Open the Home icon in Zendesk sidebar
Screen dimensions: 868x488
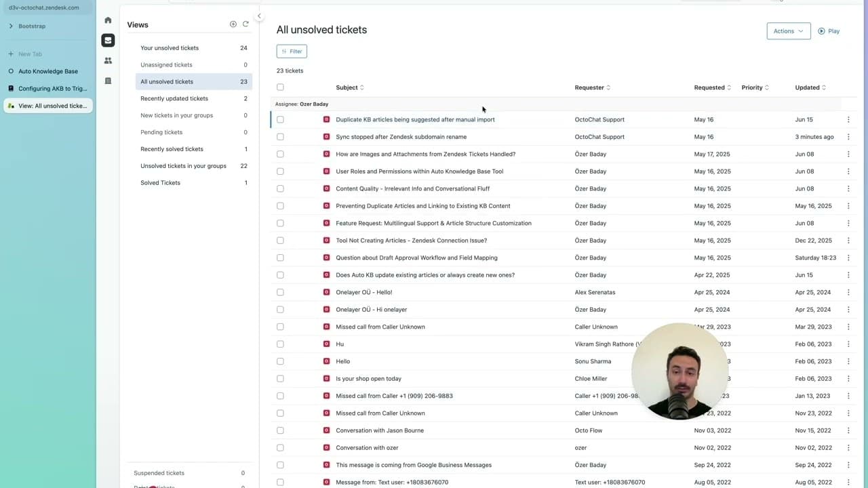tap(108, 20)
